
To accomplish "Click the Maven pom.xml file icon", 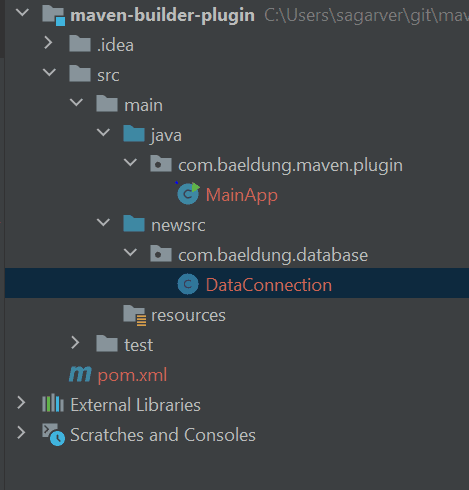I will [x=80, y=374].
